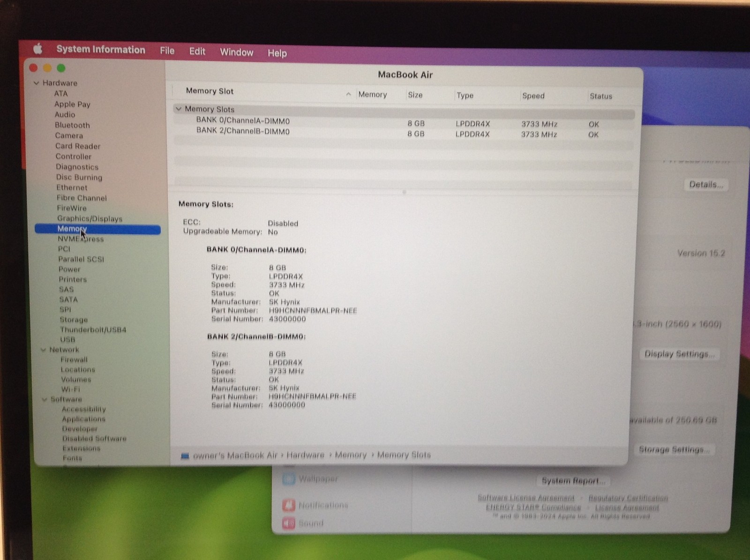Open the Regulatory Certification link
750x560 pixels.
(628, 498)
